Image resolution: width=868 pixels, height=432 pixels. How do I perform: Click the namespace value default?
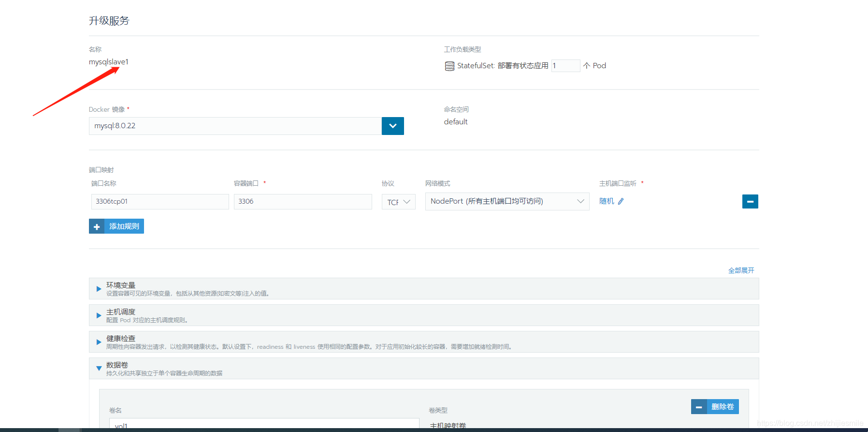coord(456,122)
